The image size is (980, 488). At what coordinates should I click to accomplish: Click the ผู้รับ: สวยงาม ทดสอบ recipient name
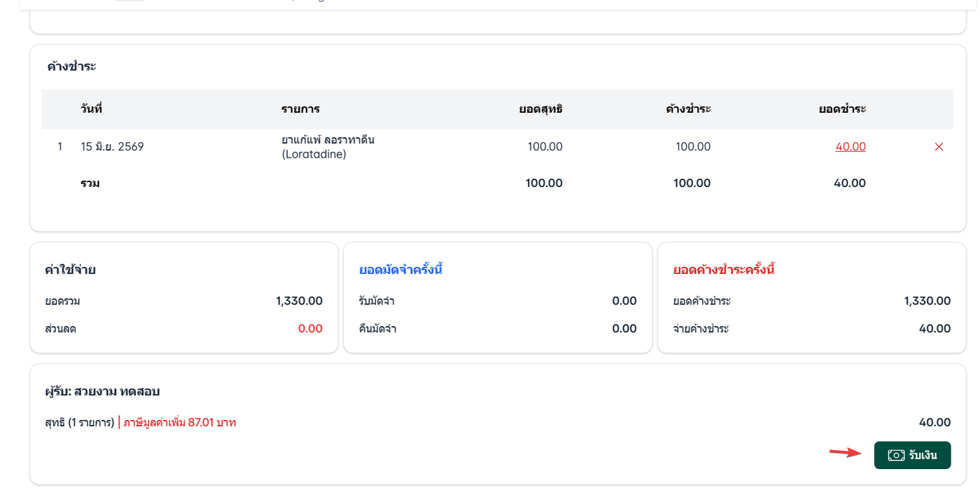(x=102, y=391)
